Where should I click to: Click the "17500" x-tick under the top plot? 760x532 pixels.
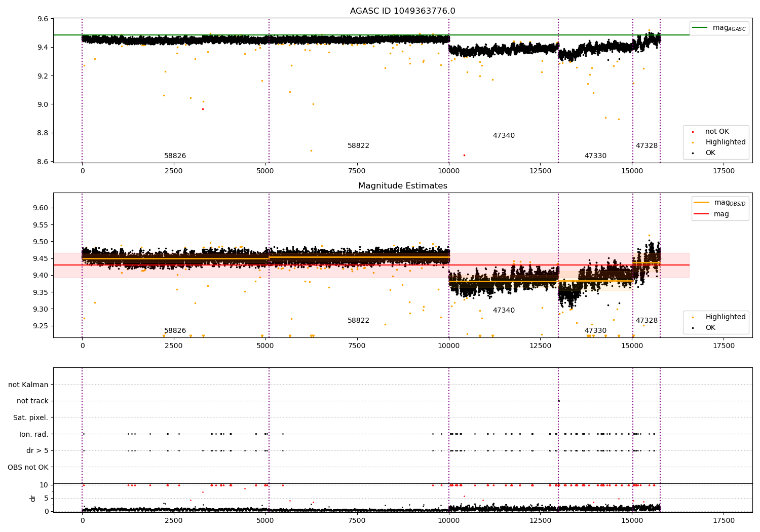point(724,171)
